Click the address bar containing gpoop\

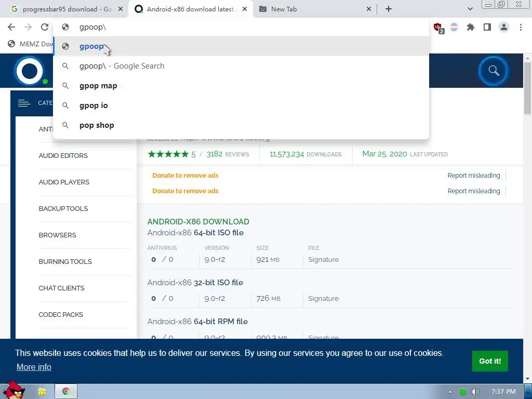(241, 27)
